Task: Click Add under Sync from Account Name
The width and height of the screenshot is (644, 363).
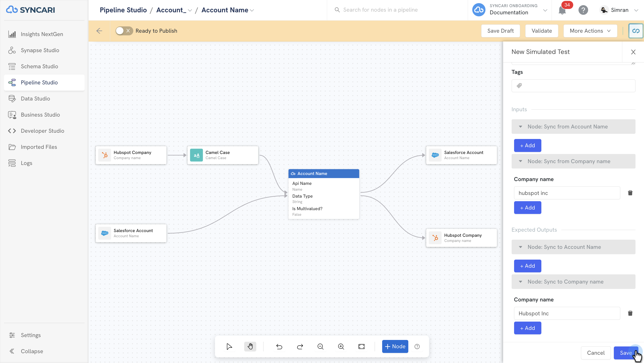Action: tap(527, 145)
